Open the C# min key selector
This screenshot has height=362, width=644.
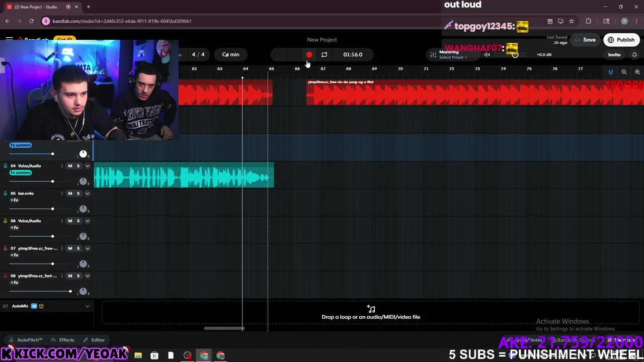point(231,54)
